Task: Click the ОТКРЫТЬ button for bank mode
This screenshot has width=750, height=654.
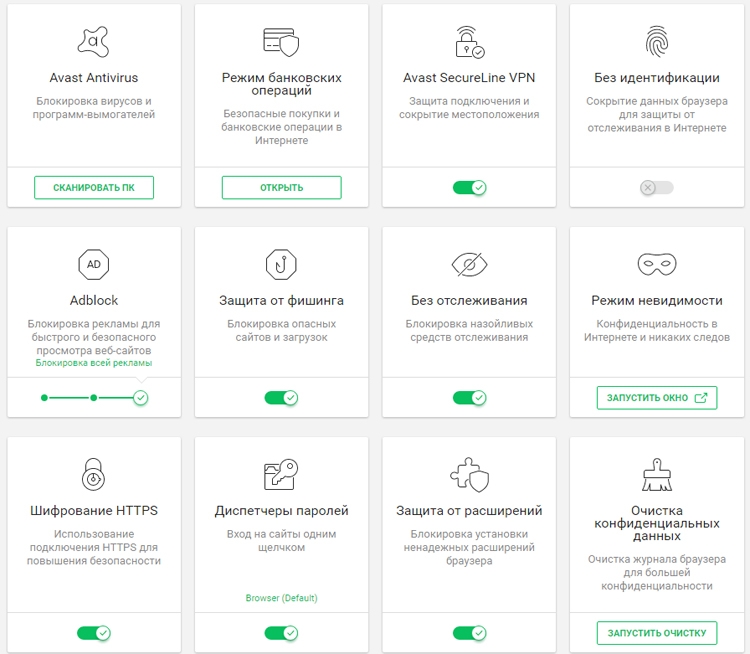Action: [281, 188]
